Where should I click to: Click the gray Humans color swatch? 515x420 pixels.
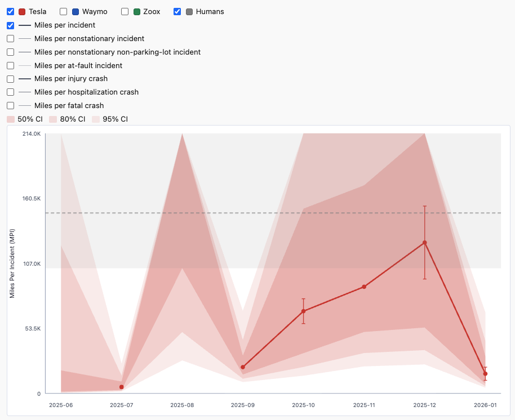pos(190,12)
